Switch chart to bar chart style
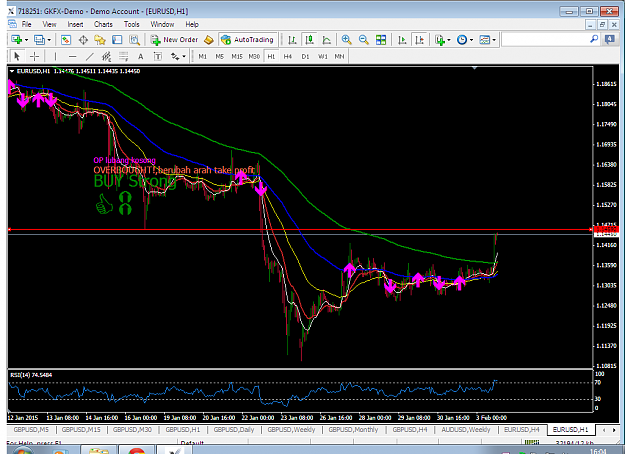Viewport: 625px width, 454px height. point(292,39)
